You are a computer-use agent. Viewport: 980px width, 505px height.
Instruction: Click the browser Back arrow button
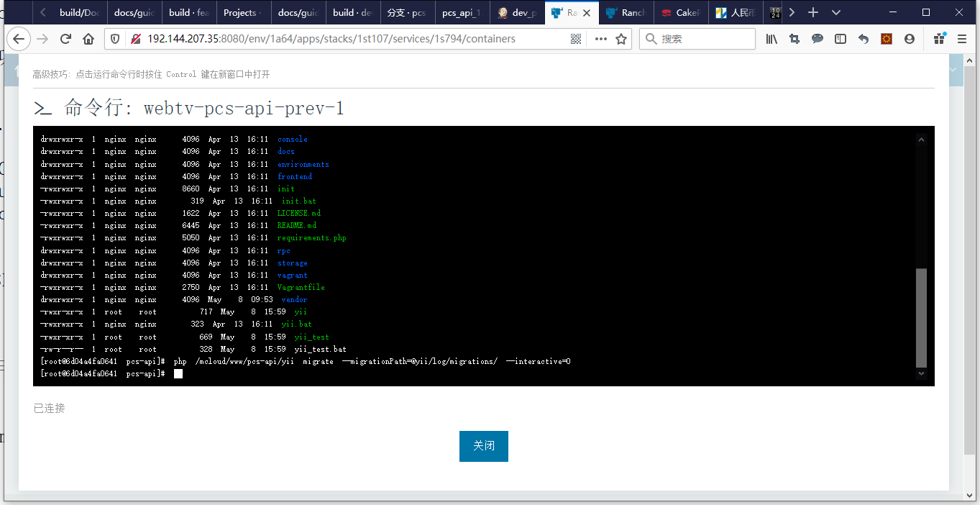18,39
